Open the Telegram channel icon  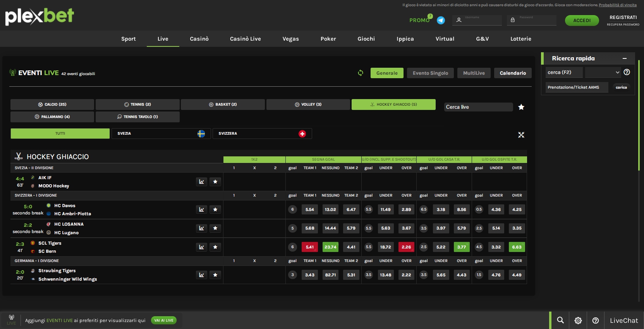(441, 21)
